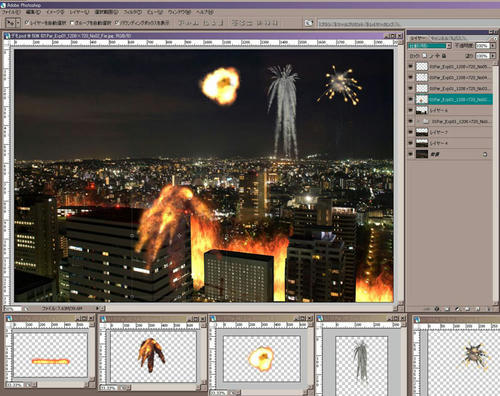Viewport: 500px width, 396px height.
Task: Add a layer style from Layers panel bottom
Action: click(x=437, y=309)
